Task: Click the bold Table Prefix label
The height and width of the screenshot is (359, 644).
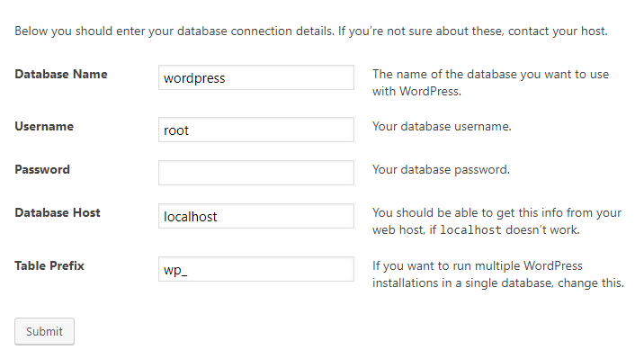Action: [x=49, y=265]
